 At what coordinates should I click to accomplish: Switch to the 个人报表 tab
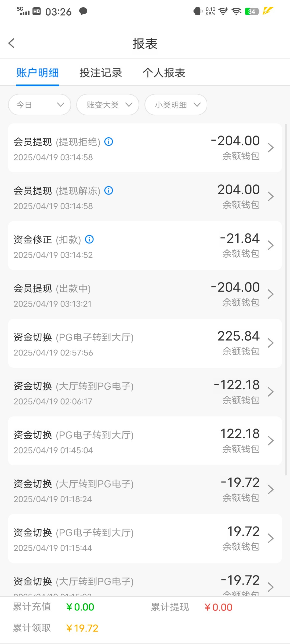(164, 73)
